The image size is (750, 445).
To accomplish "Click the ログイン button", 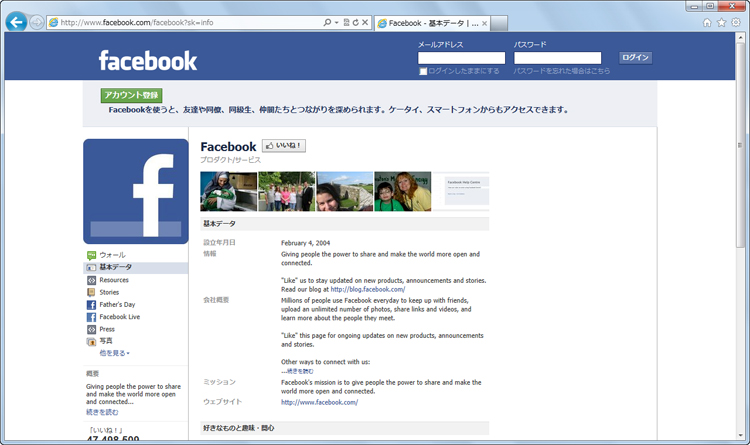I will coord(635,57).
